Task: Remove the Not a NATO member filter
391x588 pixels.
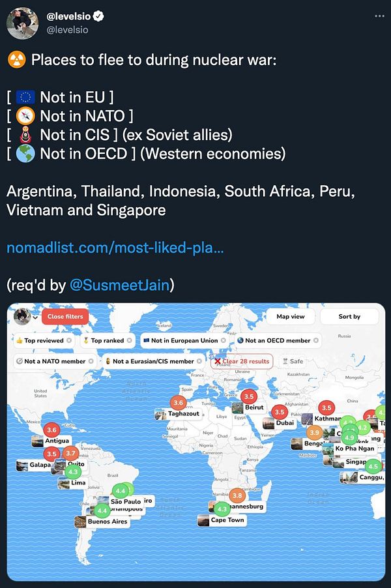Action: pos(91,361)
